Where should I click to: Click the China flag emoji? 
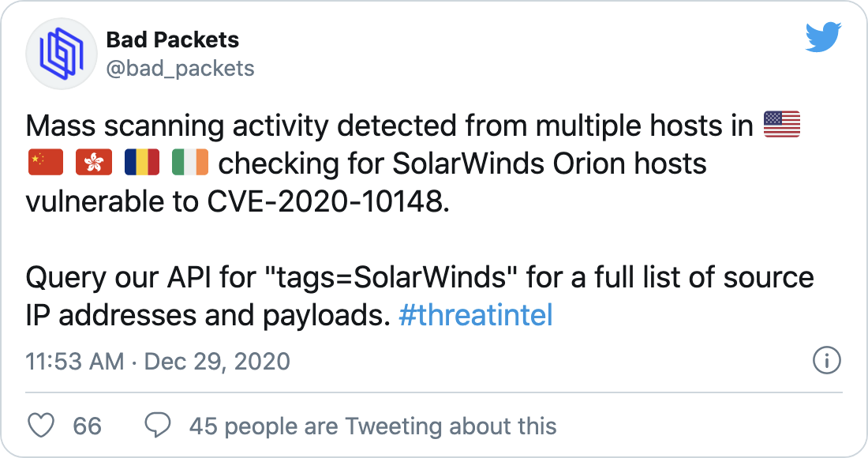[46, 162]
